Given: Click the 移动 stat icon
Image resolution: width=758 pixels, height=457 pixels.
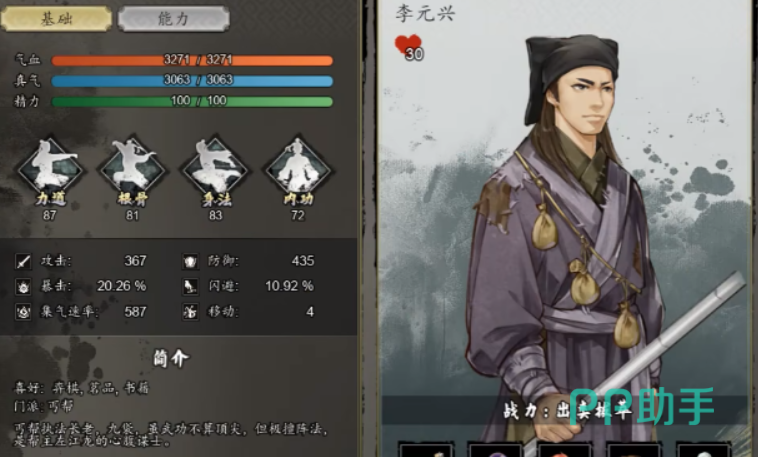Looking at the screenshot, I should [x=190, y=312].
